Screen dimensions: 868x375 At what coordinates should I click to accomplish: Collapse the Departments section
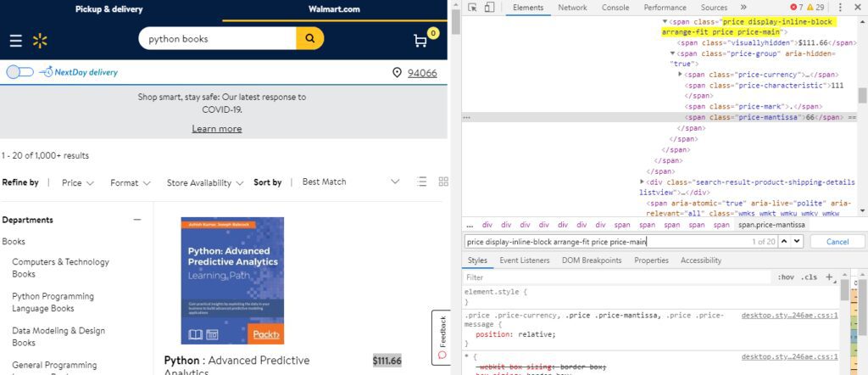tap(137, 220)
